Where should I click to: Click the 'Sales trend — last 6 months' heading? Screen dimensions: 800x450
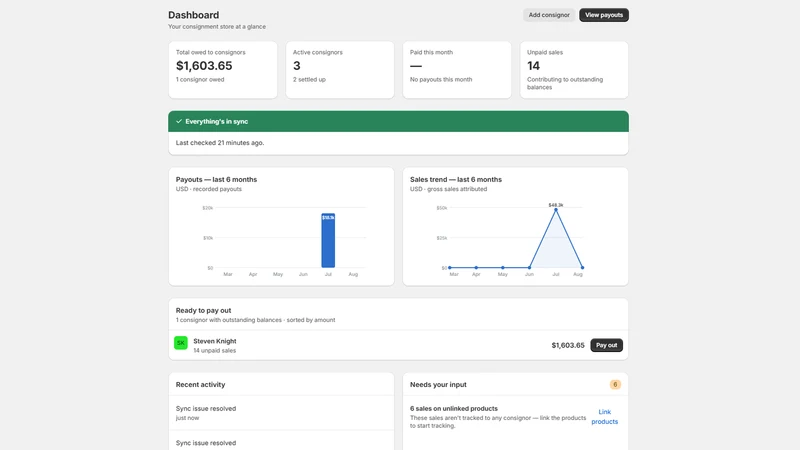click(456, 180)
